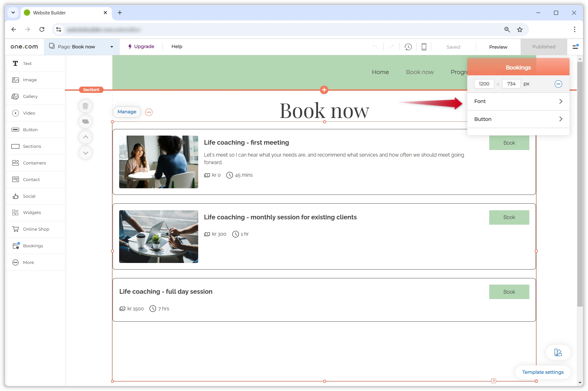
Task: Move Section1 down with the arrow
Action: pos(85,153)
